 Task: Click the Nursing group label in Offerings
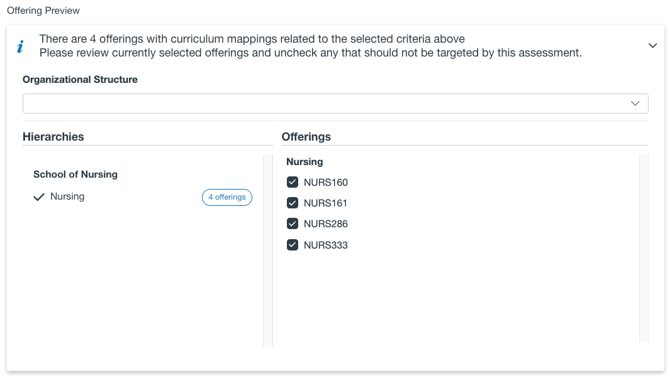pos(305,162)
